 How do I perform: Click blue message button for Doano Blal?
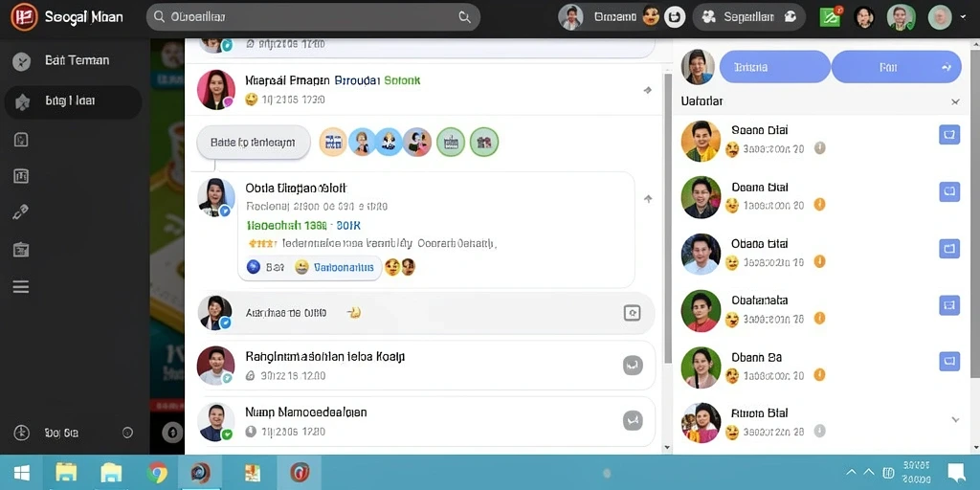pos(949,191)
